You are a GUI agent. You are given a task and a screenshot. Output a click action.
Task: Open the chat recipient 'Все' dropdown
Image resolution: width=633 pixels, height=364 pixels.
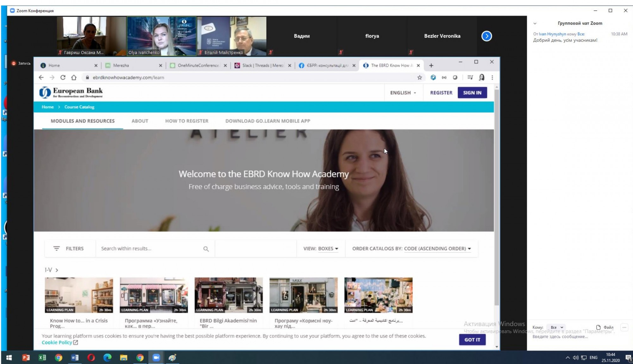[x=556, y=327]
